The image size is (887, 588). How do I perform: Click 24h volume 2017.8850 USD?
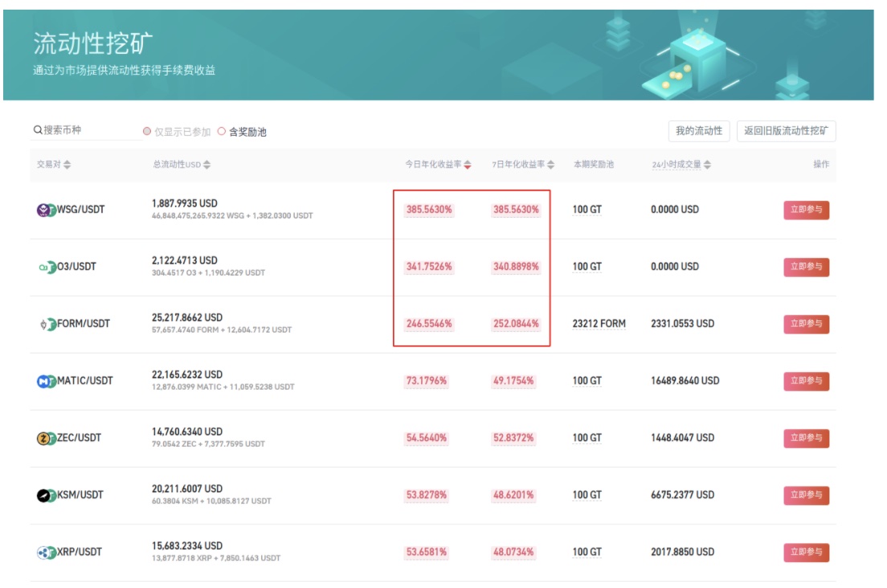point(682,553)
